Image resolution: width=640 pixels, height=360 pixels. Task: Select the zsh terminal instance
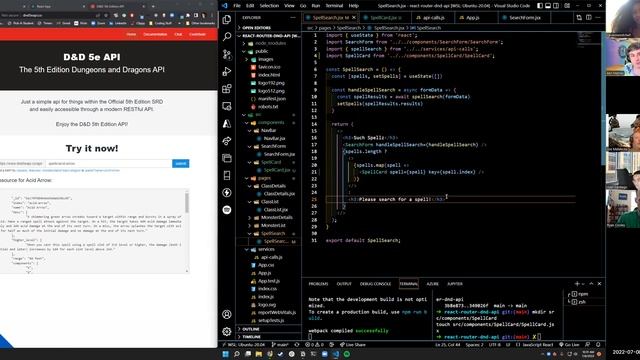click(582, 302)
